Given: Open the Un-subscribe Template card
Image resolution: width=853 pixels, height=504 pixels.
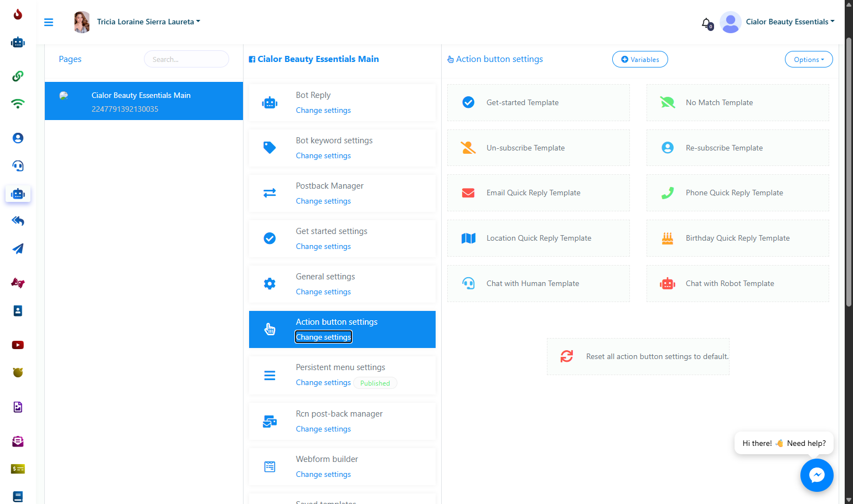Looking at the screenshot, I should (x=539, y=148).
